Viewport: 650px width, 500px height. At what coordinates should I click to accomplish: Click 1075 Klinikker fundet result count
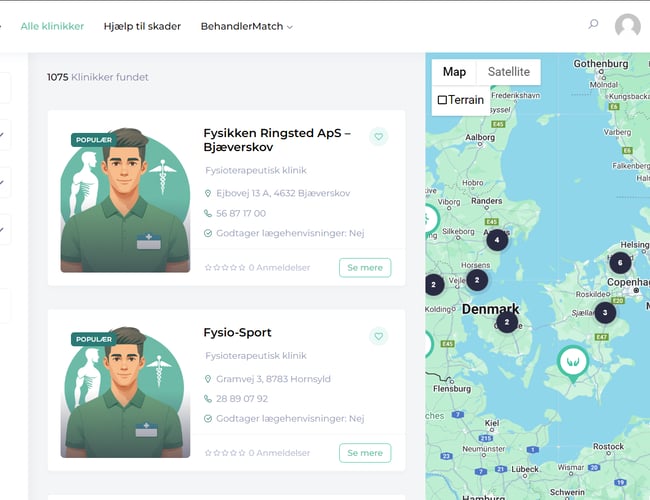click(98, 77)
